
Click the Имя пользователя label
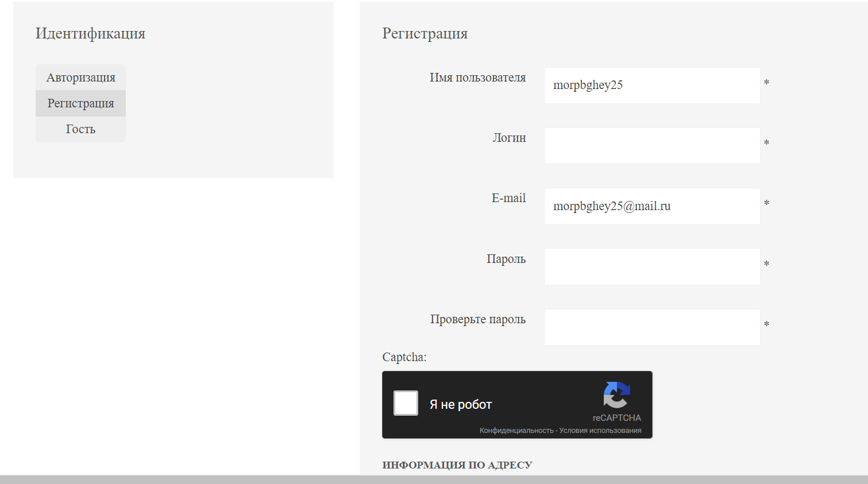pyautogui.click(x=477, y=78)
